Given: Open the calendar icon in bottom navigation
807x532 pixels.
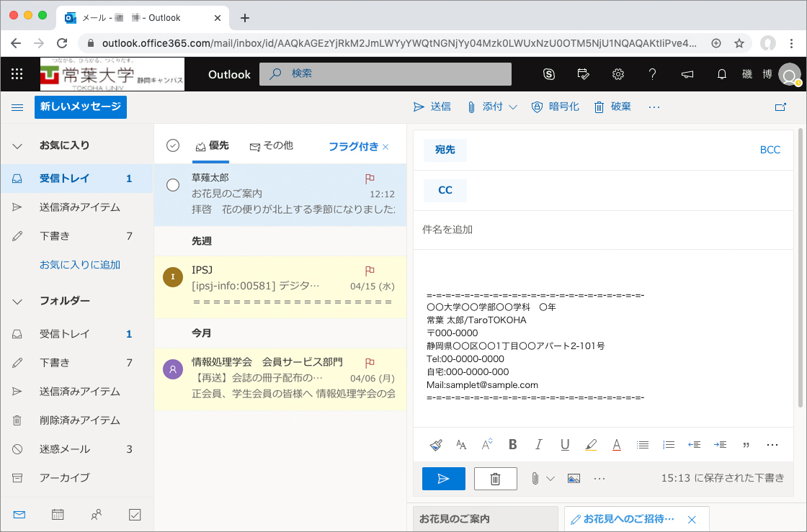Looking at the screenshot, I should pos(58,515).
